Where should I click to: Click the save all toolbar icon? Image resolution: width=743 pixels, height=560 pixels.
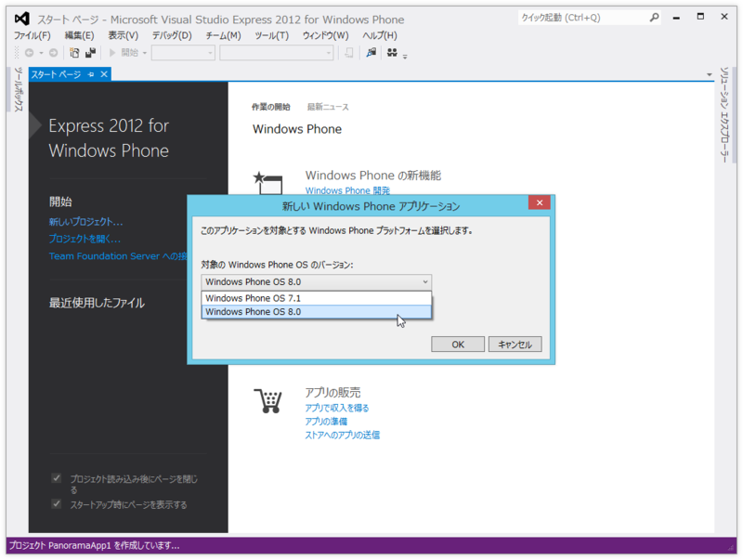[x=90, y=53]
